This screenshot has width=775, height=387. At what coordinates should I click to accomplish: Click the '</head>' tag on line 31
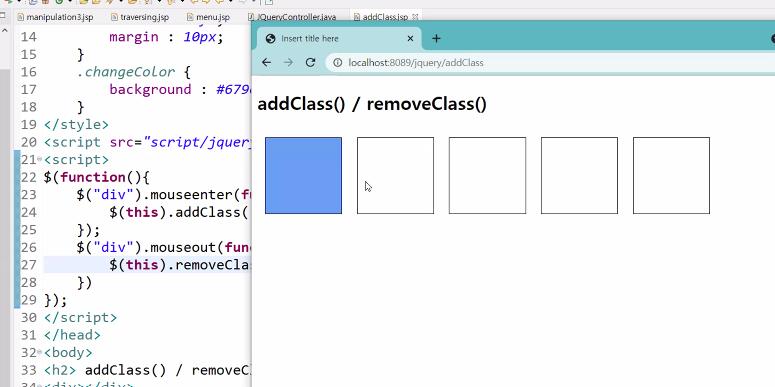click(x=72, y=335)
